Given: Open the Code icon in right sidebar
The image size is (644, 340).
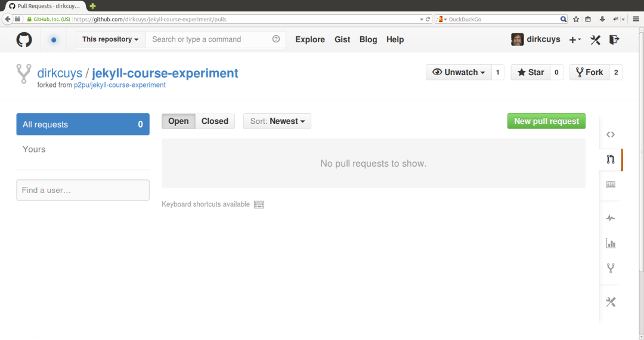Looking at the screenshot, I should tap(611, 135).
